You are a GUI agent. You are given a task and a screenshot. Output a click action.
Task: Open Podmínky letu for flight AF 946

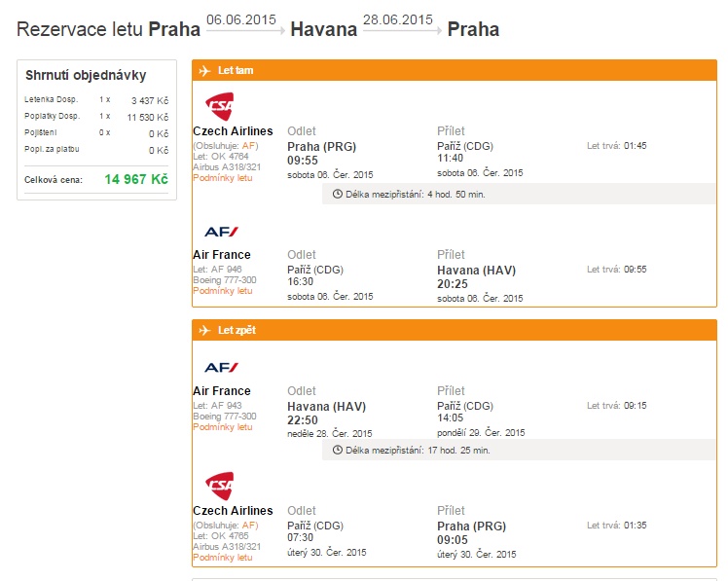point(223,291)
